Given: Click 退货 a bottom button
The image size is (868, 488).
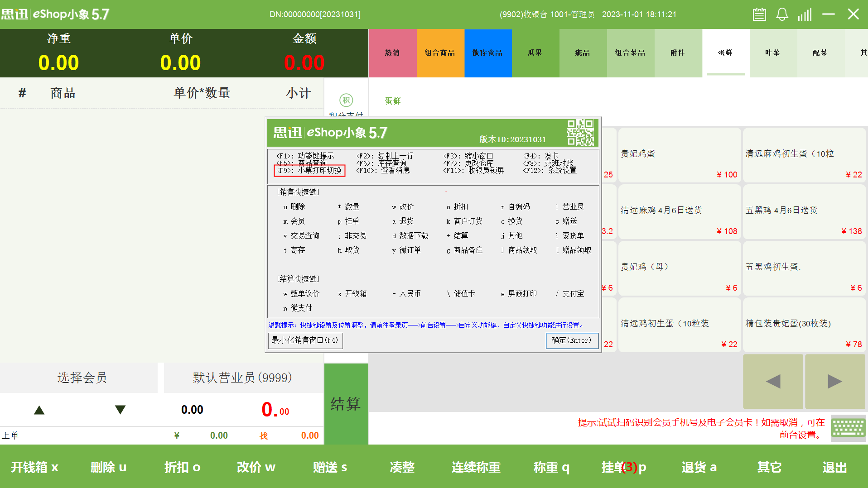Looking at the screenshot, I should point(699,467).
